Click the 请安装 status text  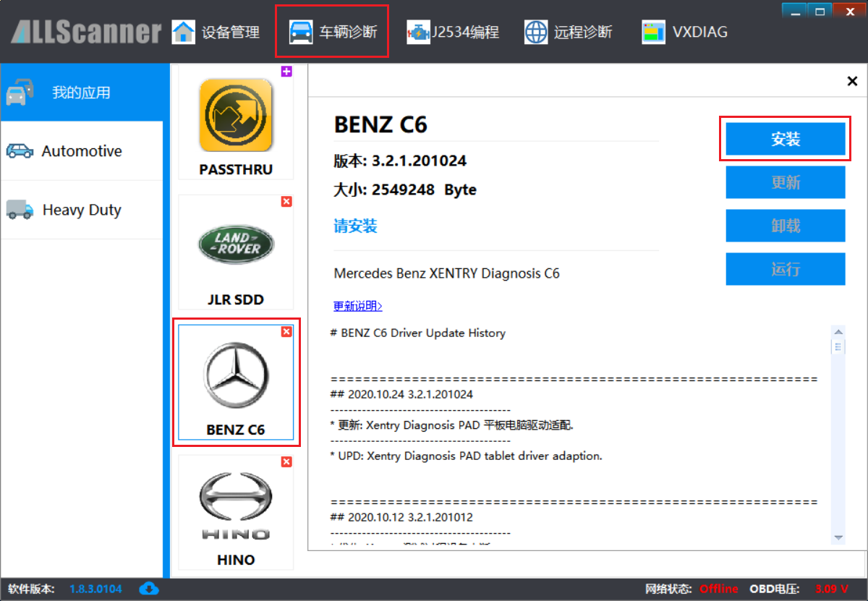click(355, 226)
